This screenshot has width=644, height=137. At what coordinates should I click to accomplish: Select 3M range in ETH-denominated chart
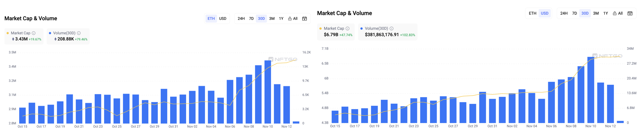pos(272,18)
